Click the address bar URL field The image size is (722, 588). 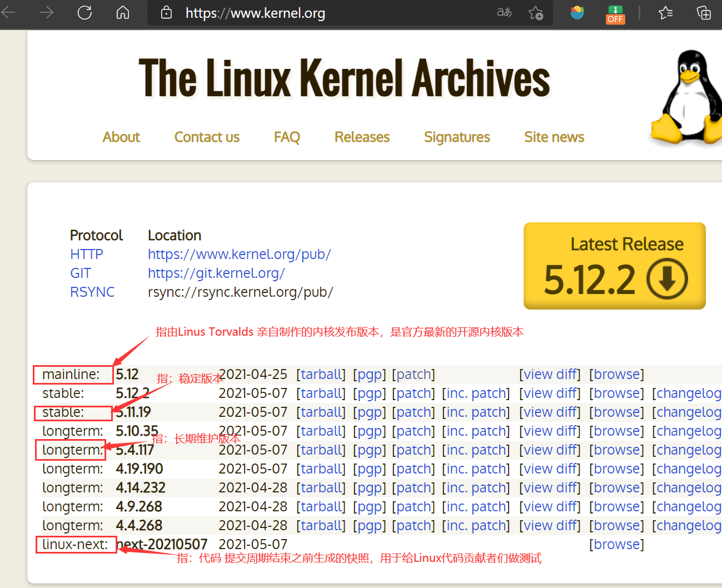(x=256, y=13)
